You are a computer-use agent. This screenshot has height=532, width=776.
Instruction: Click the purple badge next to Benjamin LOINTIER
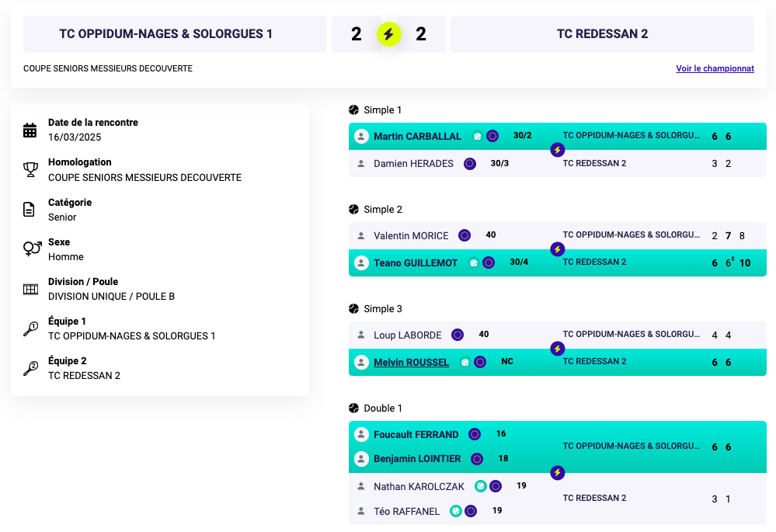(477, 459)
